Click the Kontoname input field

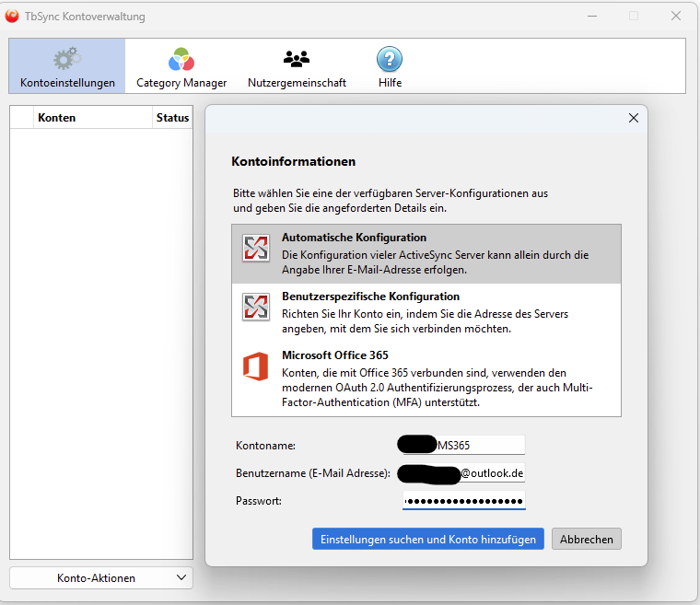[x=464, y=445]
